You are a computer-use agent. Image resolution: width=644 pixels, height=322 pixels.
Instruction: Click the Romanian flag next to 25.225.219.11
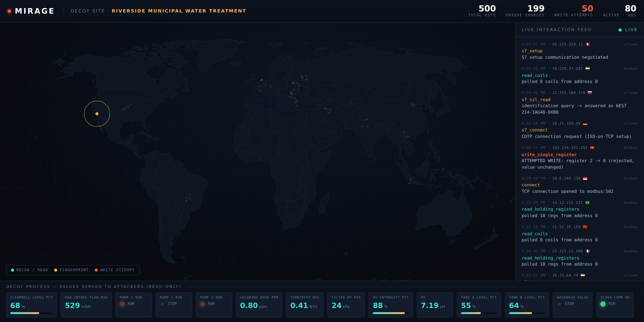(588, 44)
